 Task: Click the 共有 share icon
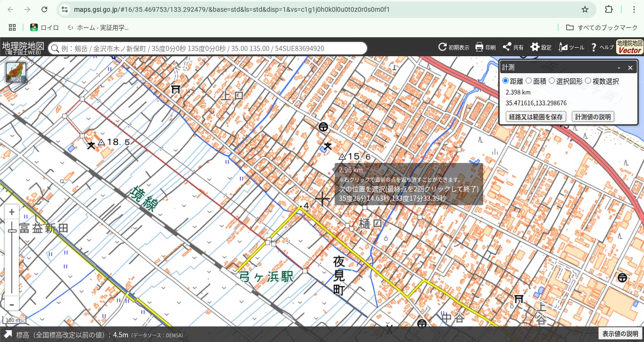click(507, 47)
